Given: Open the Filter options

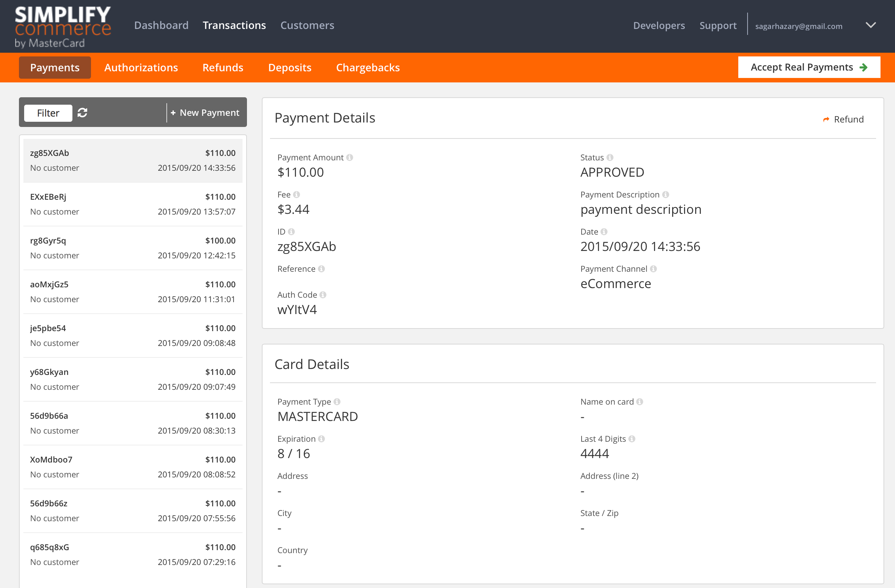Looking at the screenshot, I should pos(48,113).
